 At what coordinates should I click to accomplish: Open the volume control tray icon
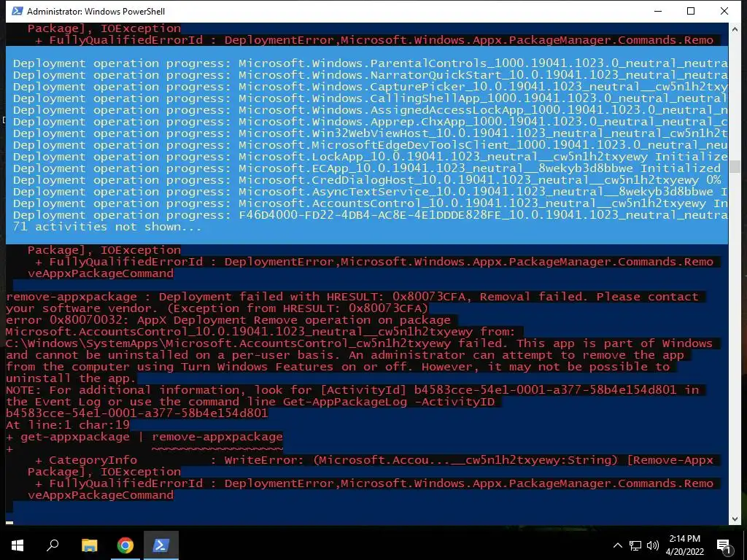(653, 545)
